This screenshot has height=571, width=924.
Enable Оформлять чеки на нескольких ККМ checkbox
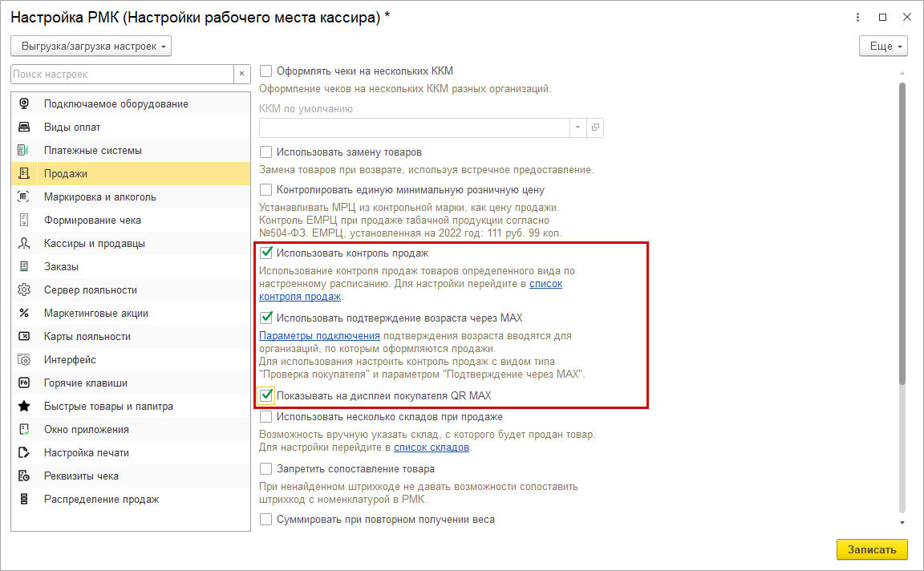tap(266, 71)
